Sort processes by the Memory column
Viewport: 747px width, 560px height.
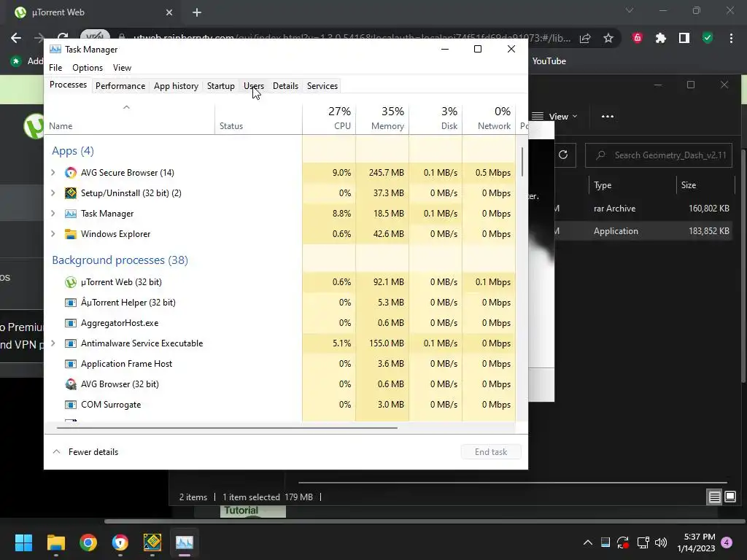point(382,118)
